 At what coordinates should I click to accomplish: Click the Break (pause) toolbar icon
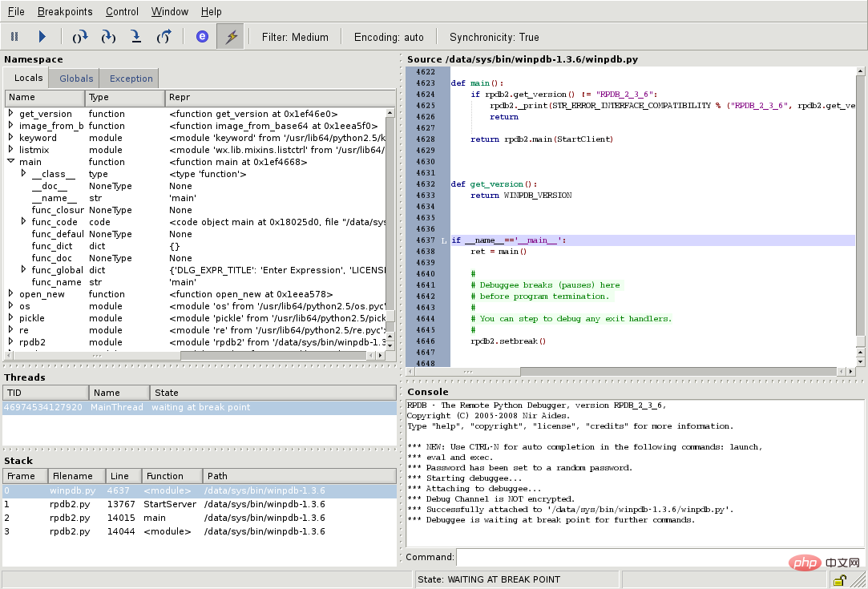pos(14,37)
